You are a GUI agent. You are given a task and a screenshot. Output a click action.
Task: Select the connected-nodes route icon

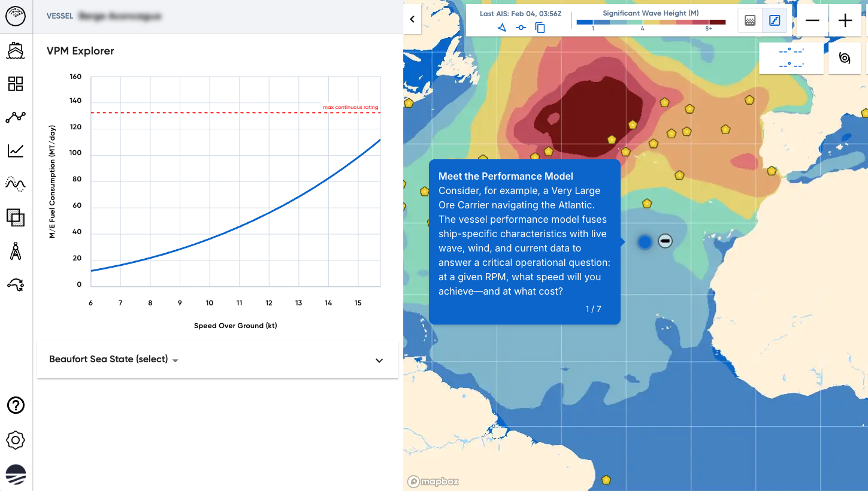(16, 117)
